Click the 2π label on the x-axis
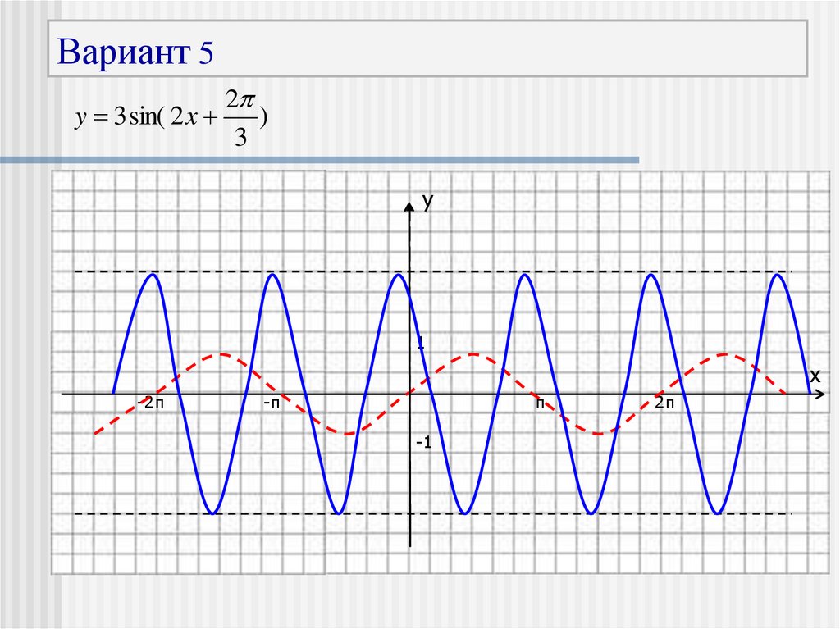The height and width of the screenshot is (629, 840). [664, 403]
